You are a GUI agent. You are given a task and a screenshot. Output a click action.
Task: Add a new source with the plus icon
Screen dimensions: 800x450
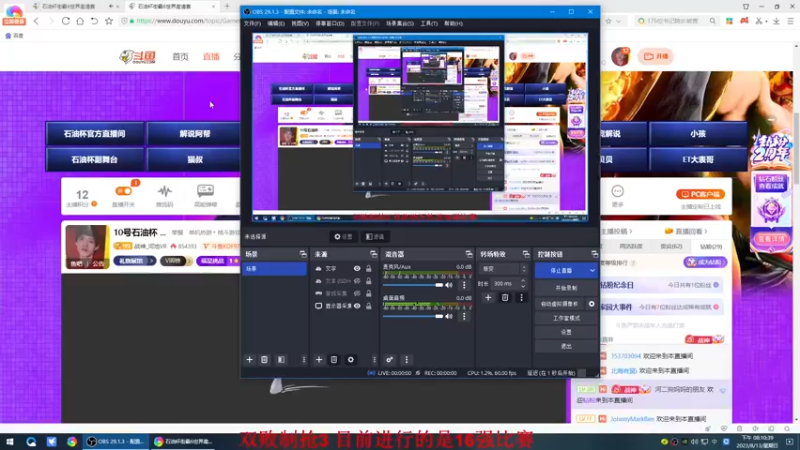pyautogui.click(x=319, y=360)
